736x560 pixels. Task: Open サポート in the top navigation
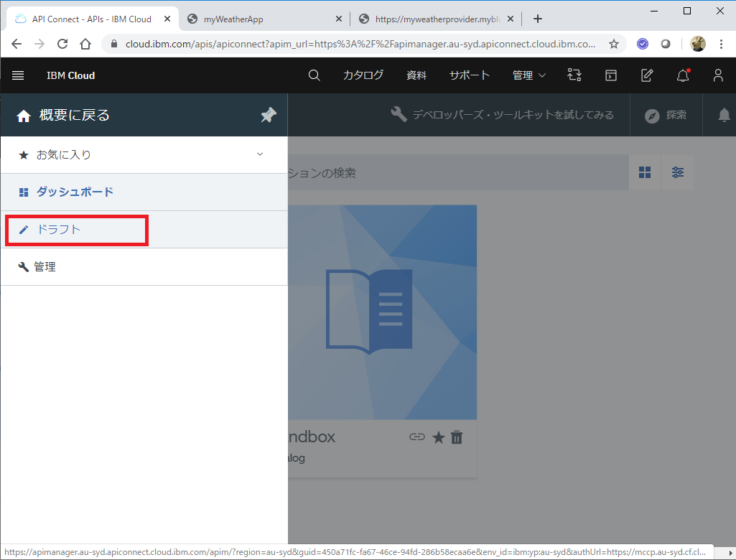click(470, 75)
